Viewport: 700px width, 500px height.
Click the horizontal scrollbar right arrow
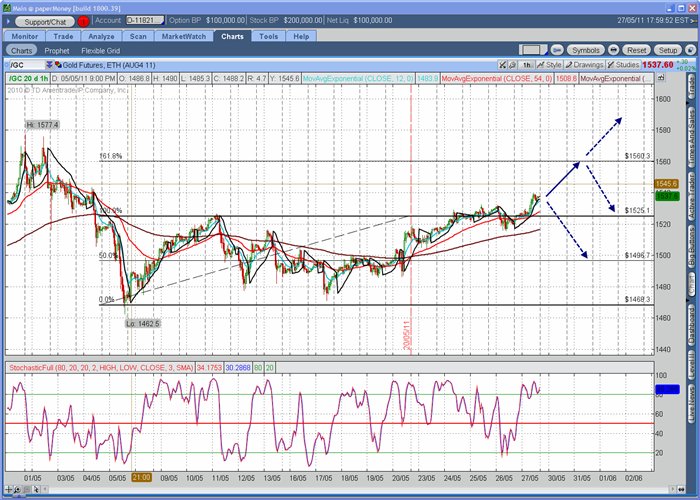tap(673, 490)
